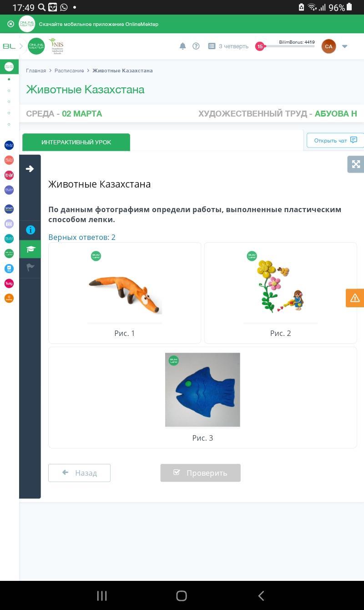
Task: Click the fullscreen expand icon
Action: (x=356, y=164)
